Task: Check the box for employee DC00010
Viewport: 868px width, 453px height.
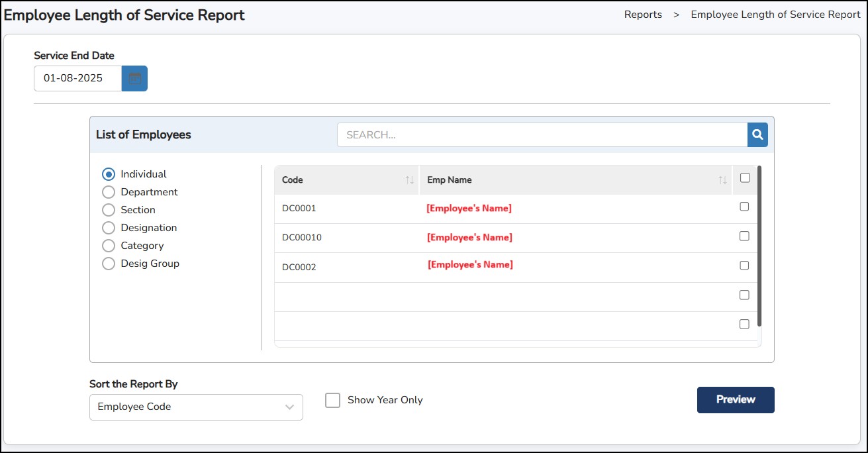Action: pos(744,236)
